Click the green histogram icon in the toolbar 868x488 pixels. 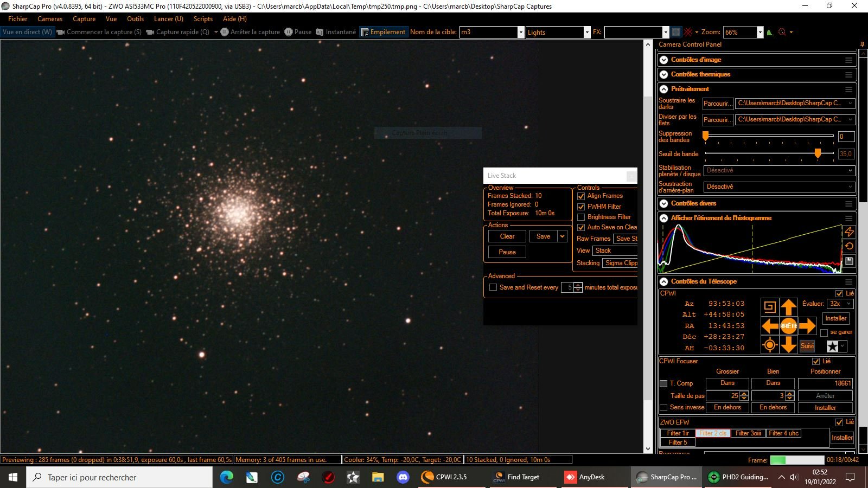pos(770,32)
